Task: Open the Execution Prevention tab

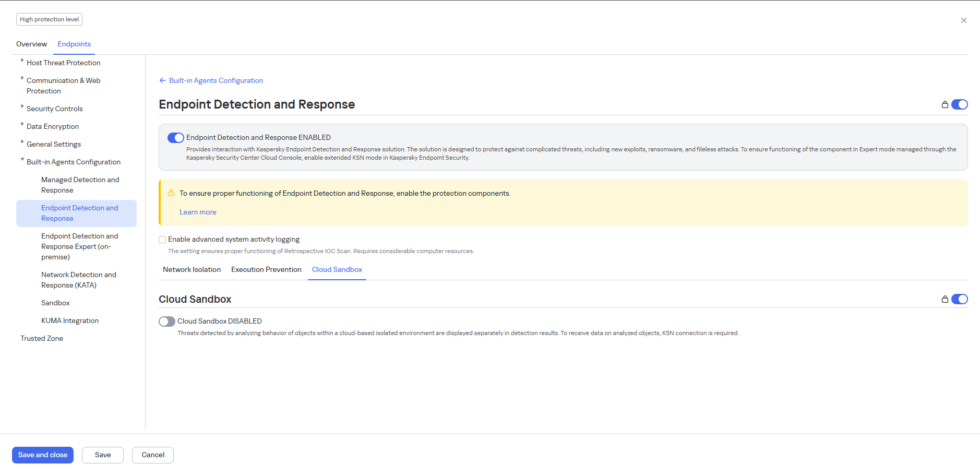Action: (x=266, y=269)
